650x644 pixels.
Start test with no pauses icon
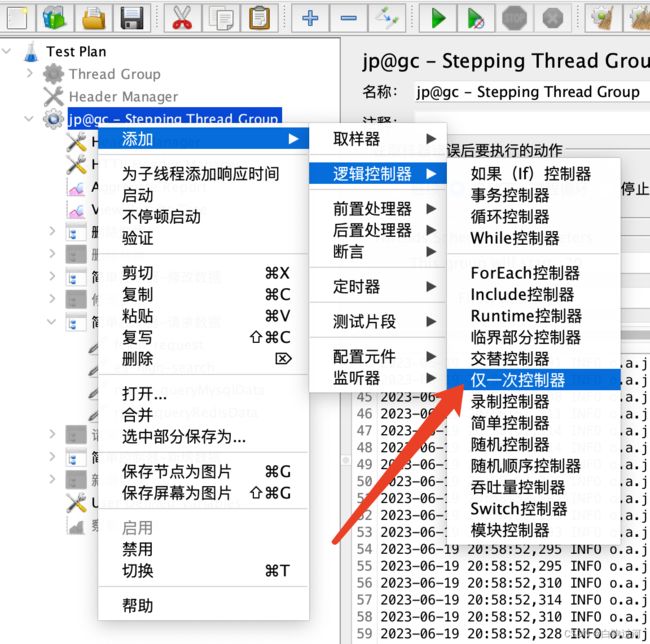click(475, 18)
